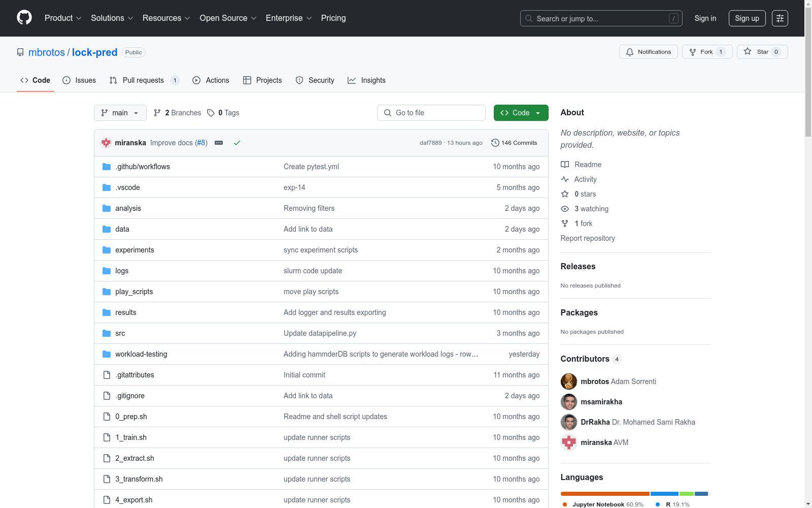Viewport: 812px width, 508px height.
Task: Expand the Product menu
Action: [x=63, y=18]
